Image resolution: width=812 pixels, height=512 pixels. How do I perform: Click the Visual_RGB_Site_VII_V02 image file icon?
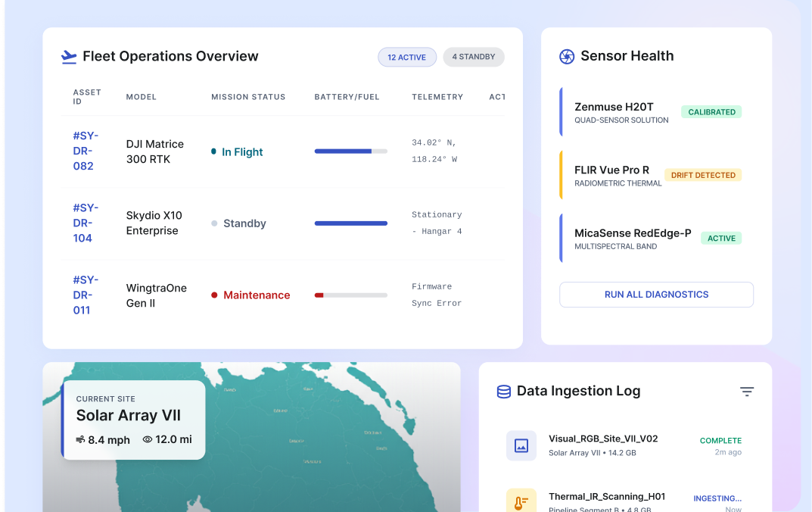pos(521,446)
